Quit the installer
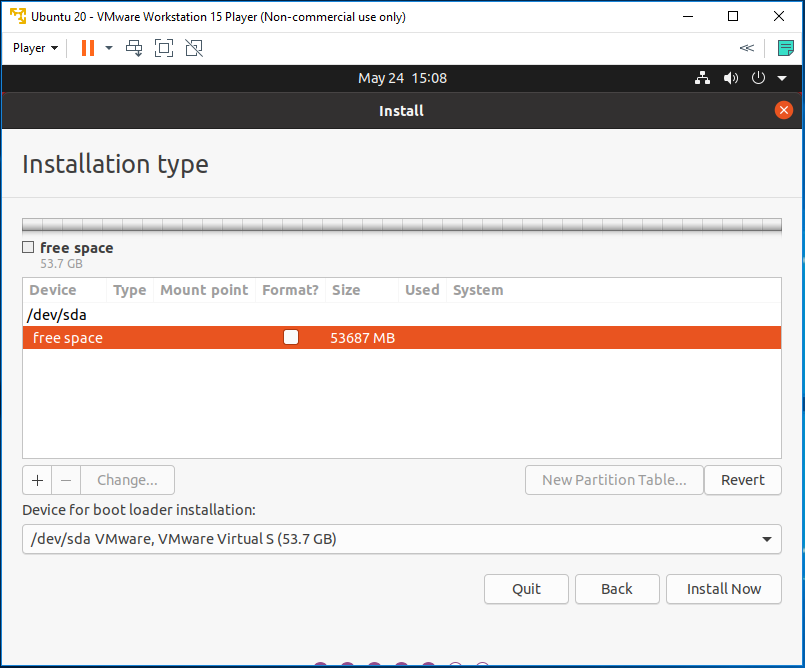This screenshot has width=805, height=668. coord(526,589)
